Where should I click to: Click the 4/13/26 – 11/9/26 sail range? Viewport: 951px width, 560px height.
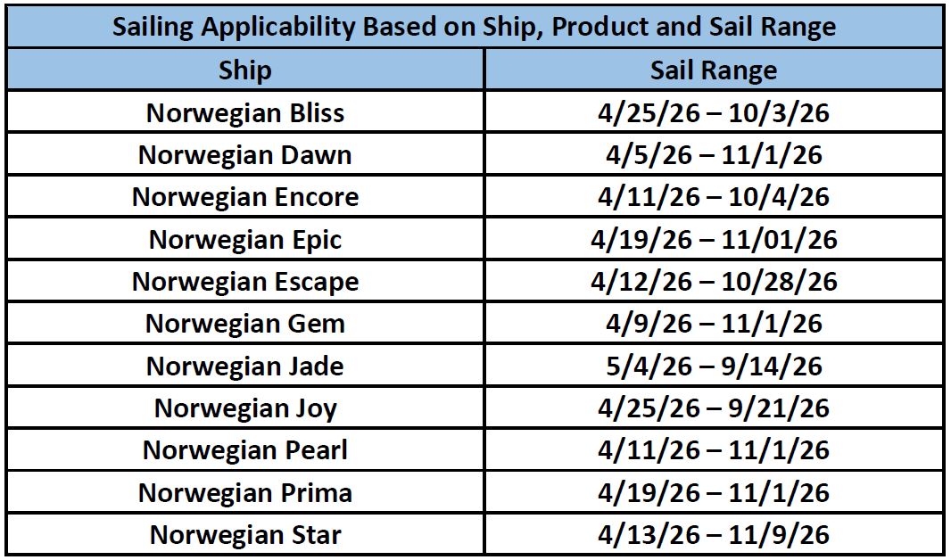click(x=713, y=535)
